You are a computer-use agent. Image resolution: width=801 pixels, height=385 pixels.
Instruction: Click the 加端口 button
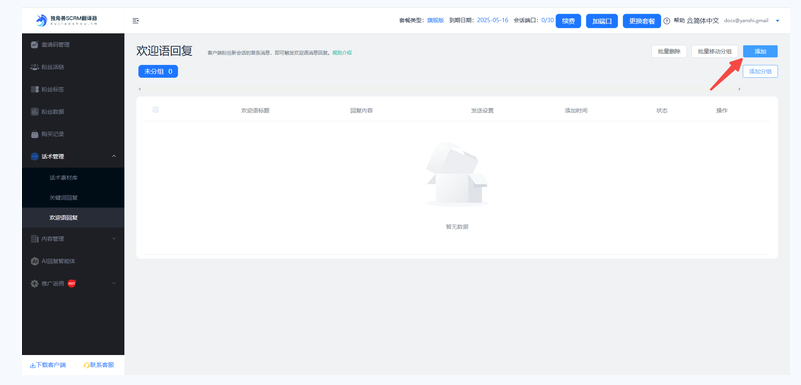point(602,21)
